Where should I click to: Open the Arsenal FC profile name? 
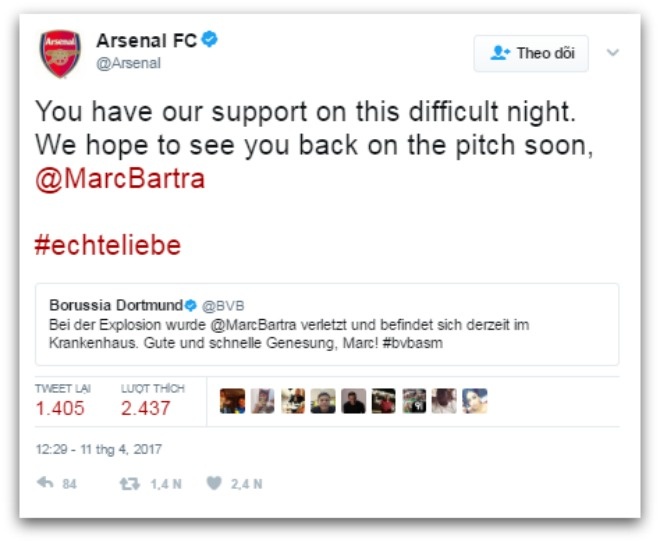(146, 41)
